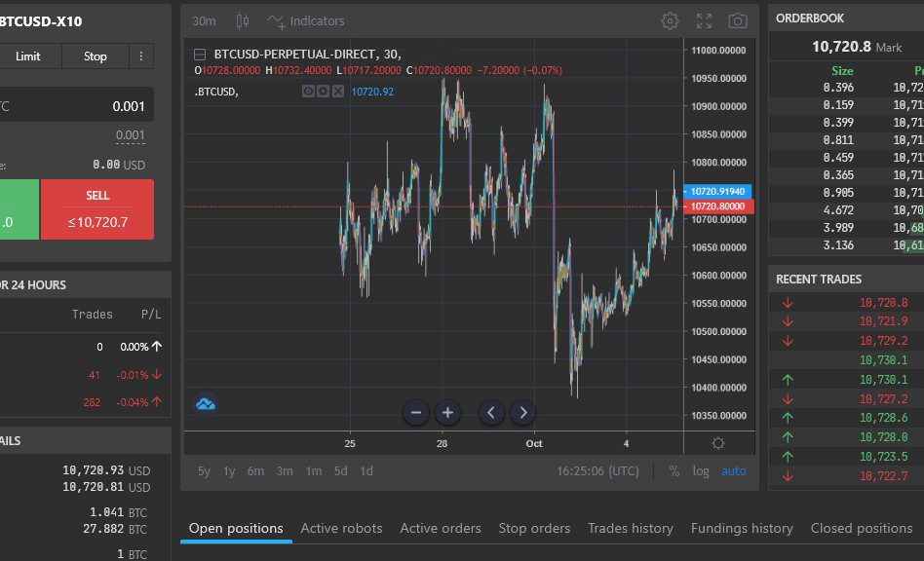Open the Indicators menu
Image resolution: width=924 pixels, height=561 pixels.
click(305, 21)
